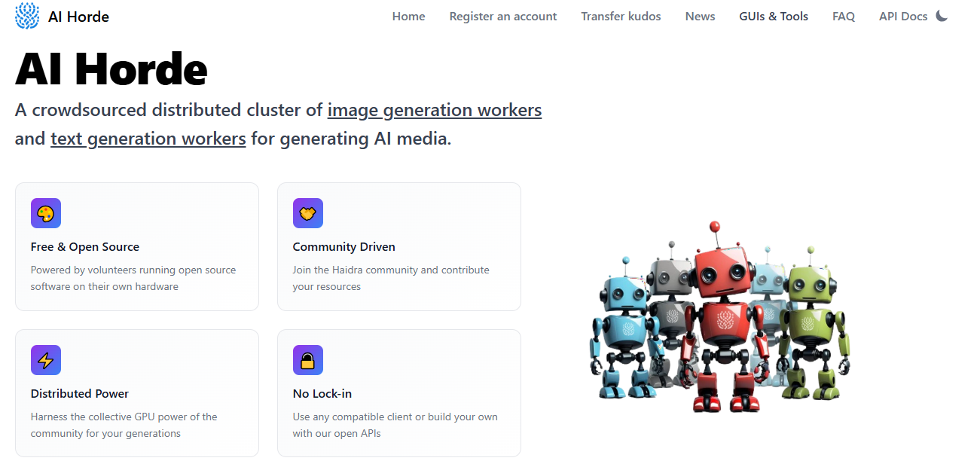The image size is (980, 467).
Task: Click the large AI Horde page heading
Action: pos(111,69)
